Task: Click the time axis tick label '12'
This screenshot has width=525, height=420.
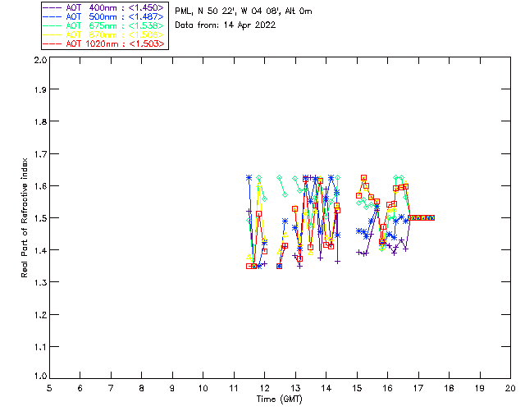Action: (x=264, y=388)
